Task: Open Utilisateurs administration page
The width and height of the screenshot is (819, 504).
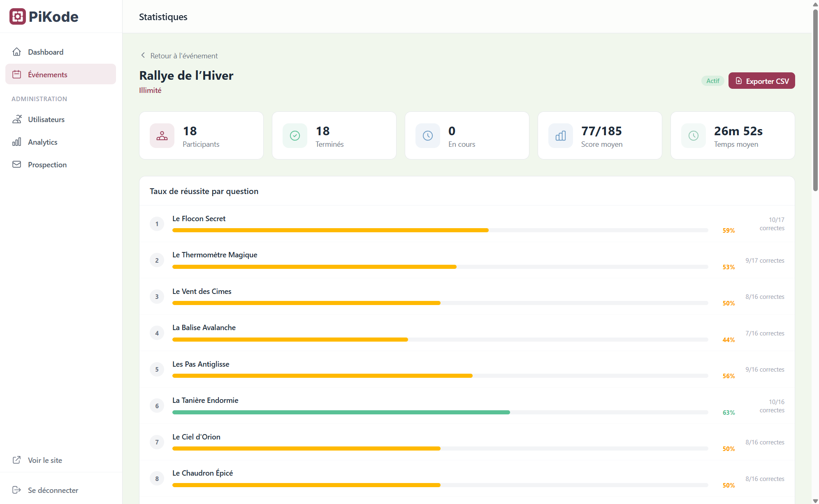Action: pos(60,119)
